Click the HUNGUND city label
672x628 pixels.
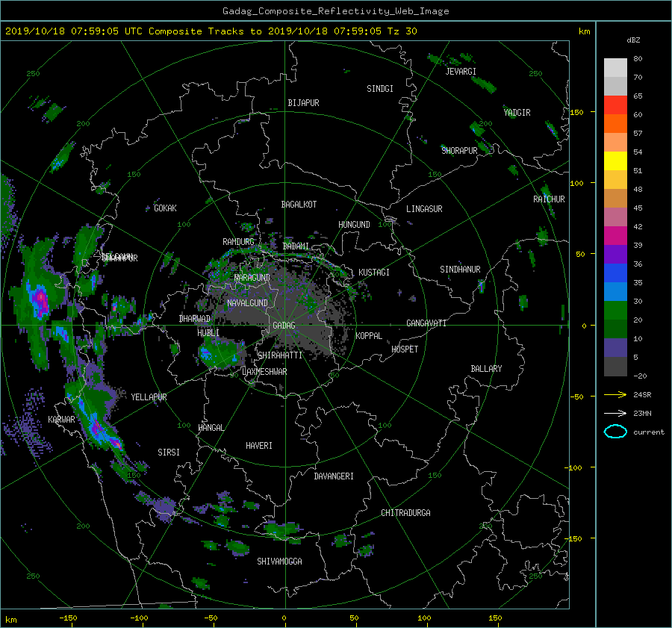coord(354,225)
